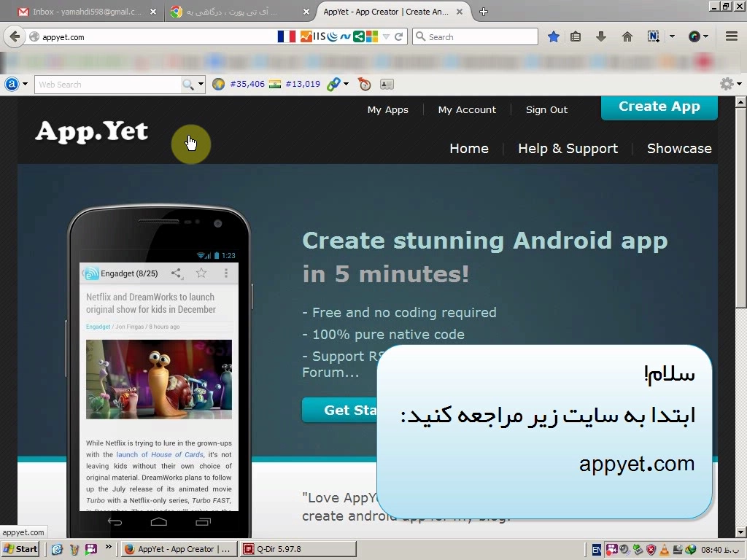Click the Create App button
The width and height of the screenshot is (747, 560).
click(659, 107)
